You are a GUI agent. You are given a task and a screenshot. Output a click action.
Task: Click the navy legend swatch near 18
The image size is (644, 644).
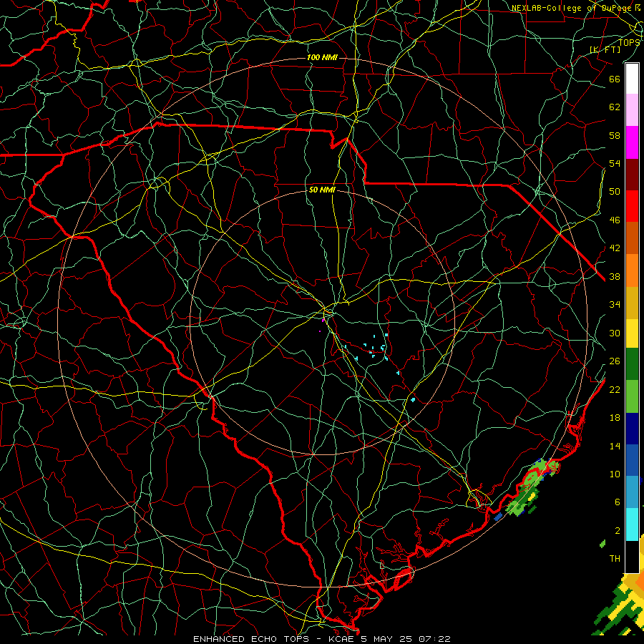click(632, 429)
